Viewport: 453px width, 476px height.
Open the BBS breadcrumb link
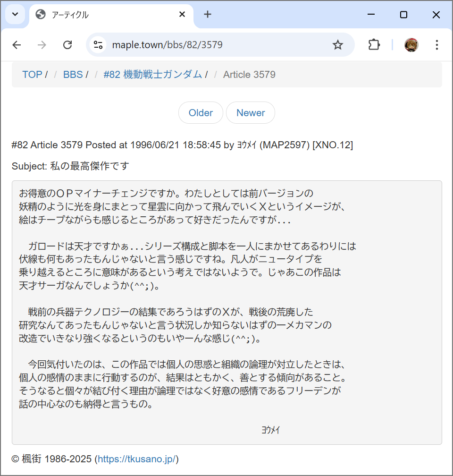click(73, 75)
